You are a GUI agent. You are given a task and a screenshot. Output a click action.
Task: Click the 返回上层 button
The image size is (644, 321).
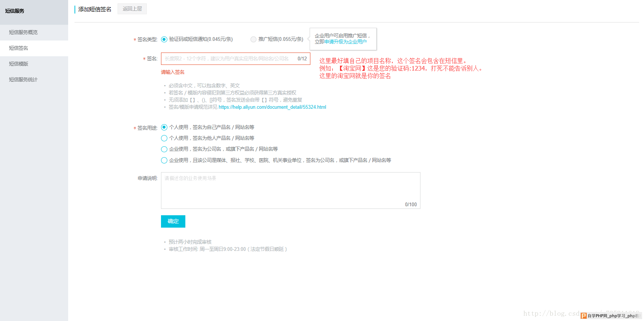[x=132, y=9]
